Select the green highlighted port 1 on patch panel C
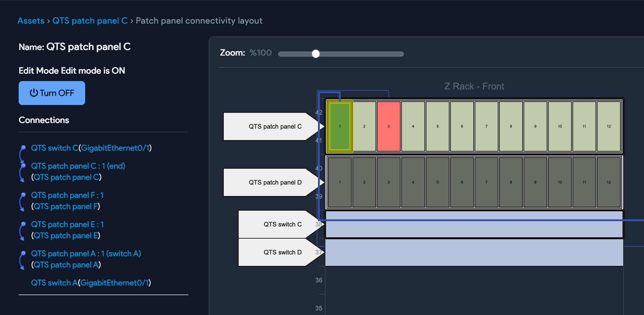Screen dimensions: 644x315 coord(339,126)
